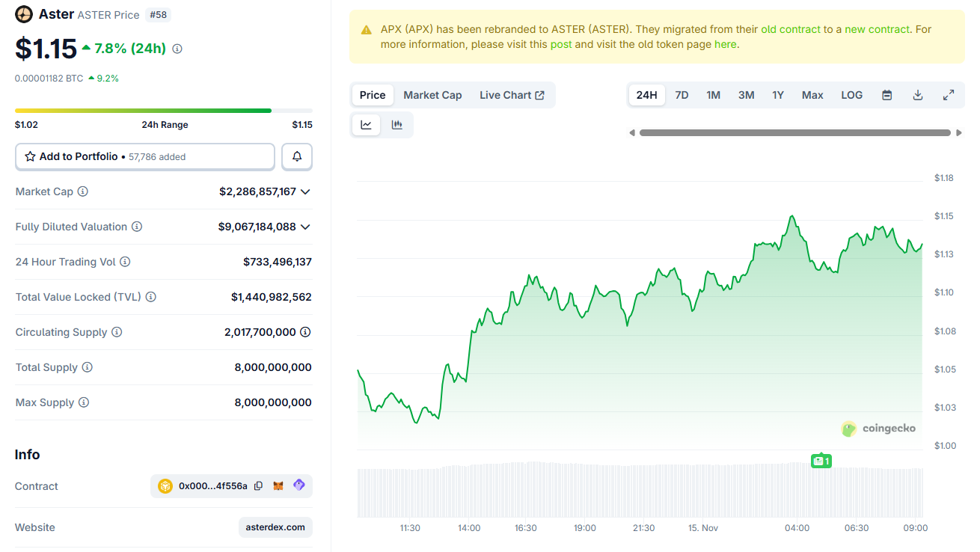Open the calendar date range picker
Image resolution: width=980 pixels, height=552 pixels.
886,95
